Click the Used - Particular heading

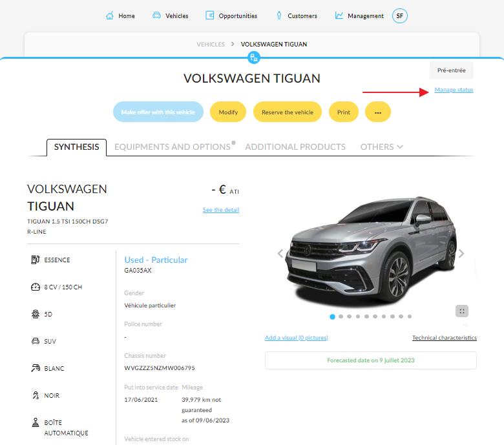coord(156,260)
